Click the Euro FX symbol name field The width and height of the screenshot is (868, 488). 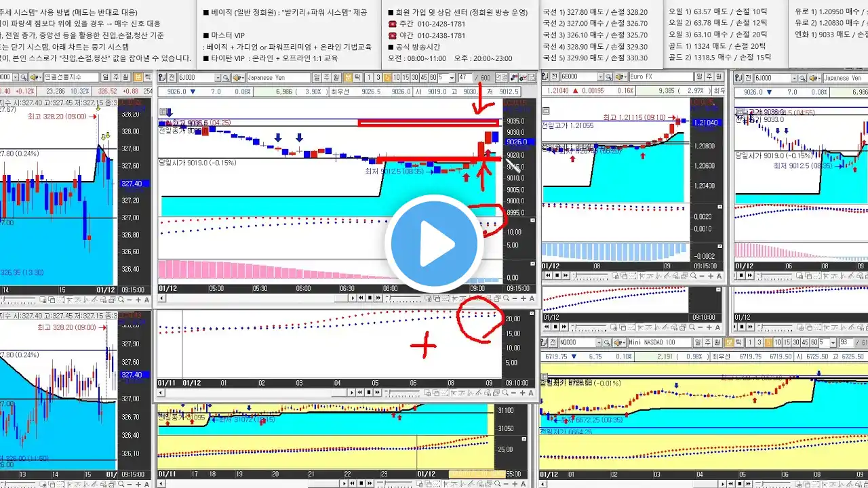[x=661, y=77]
